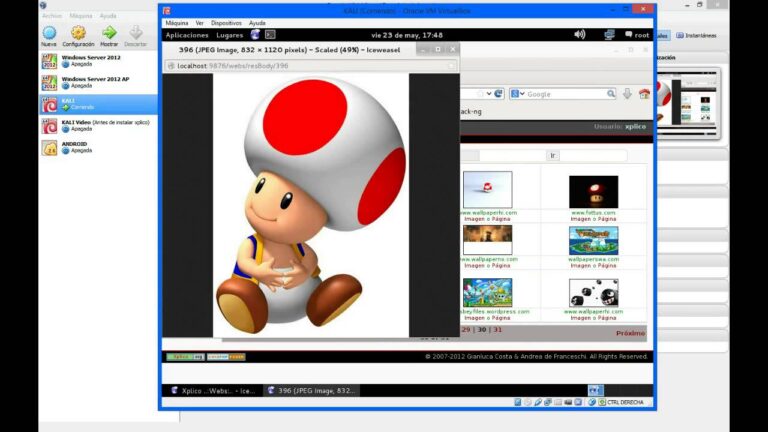The width and height of the screenshot is (768, 432).
Task: Click the Toad mushroom image in the viewer
Action: [x=311, y=206]
